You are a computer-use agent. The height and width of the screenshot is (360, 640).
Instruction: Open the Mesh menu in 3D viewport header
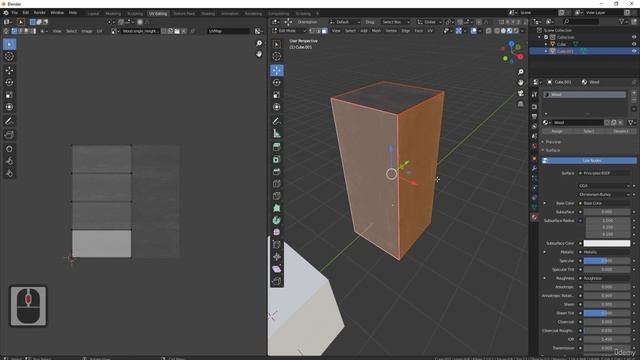376,31
